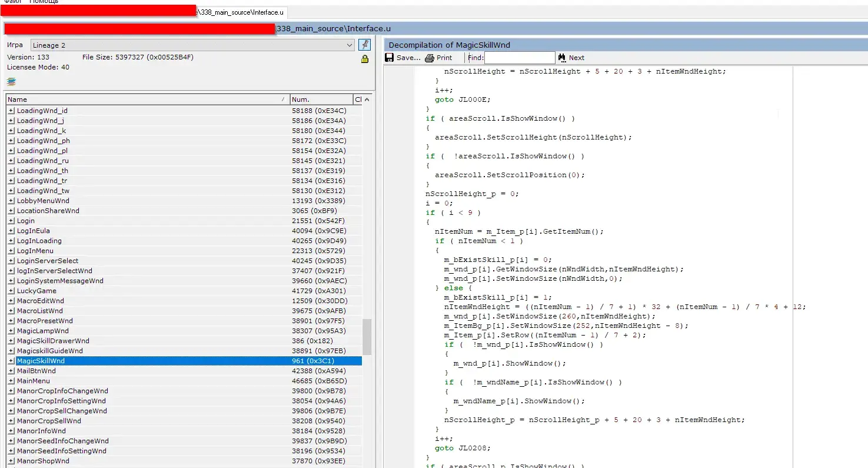Viewport: 868px width, 468px height.
Task: Click the Cl column header
Action: point(358,99)
